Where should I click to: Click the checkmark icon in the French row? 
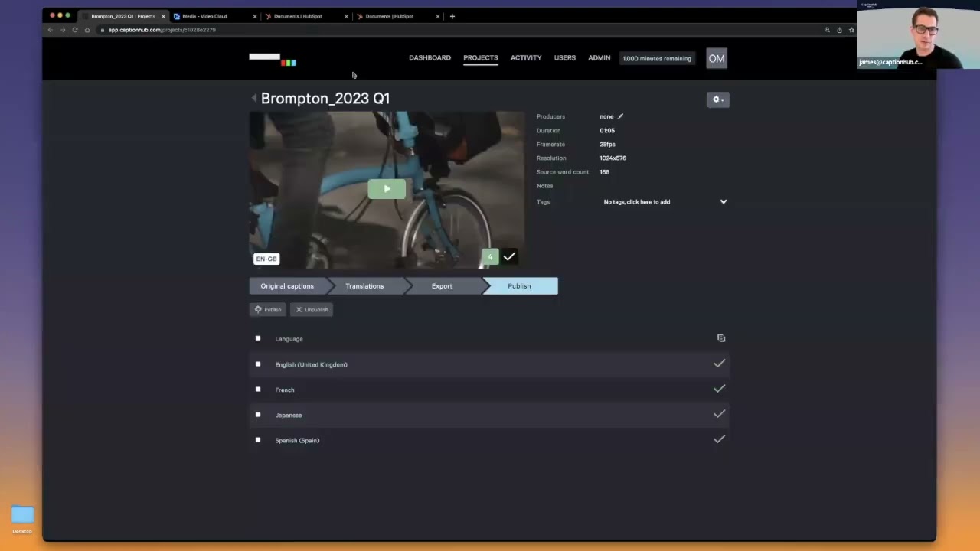[719, 389]
